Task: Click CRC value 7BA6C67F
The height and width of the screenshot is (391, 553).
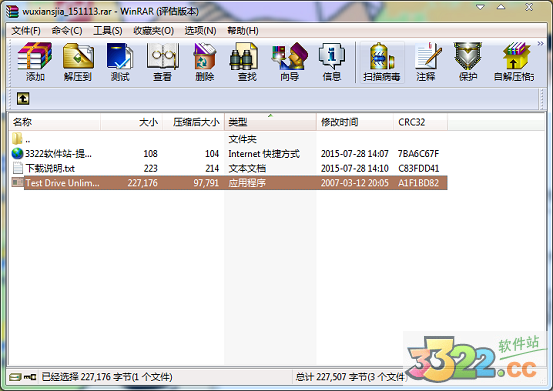Action: pyautogui.click(x=418, y=154)
